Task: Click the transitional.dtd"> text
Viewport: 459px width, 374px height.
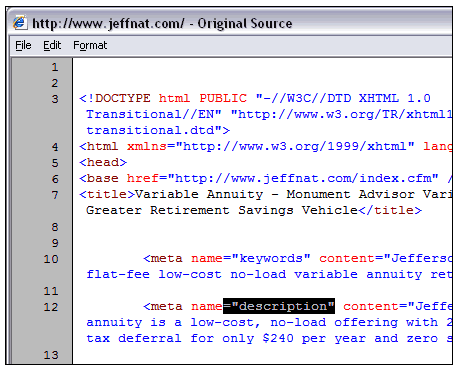Action: 158,130
